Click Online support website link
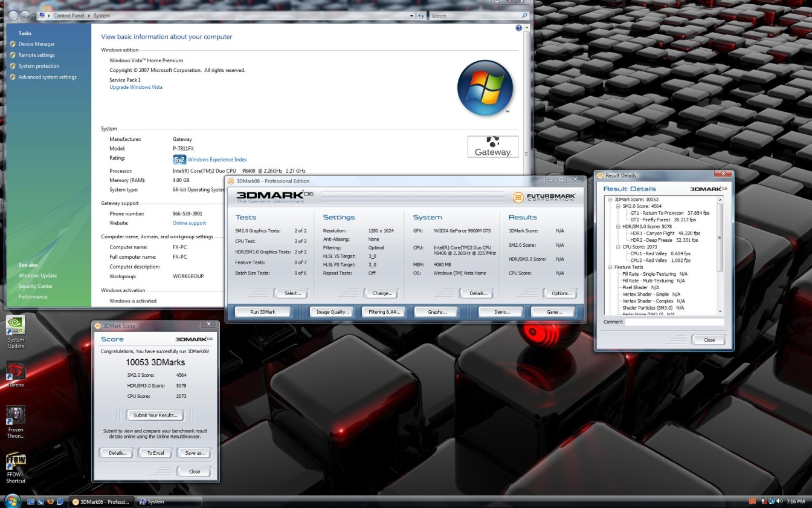This screenshot has height=508, width=812. (189, 223)
